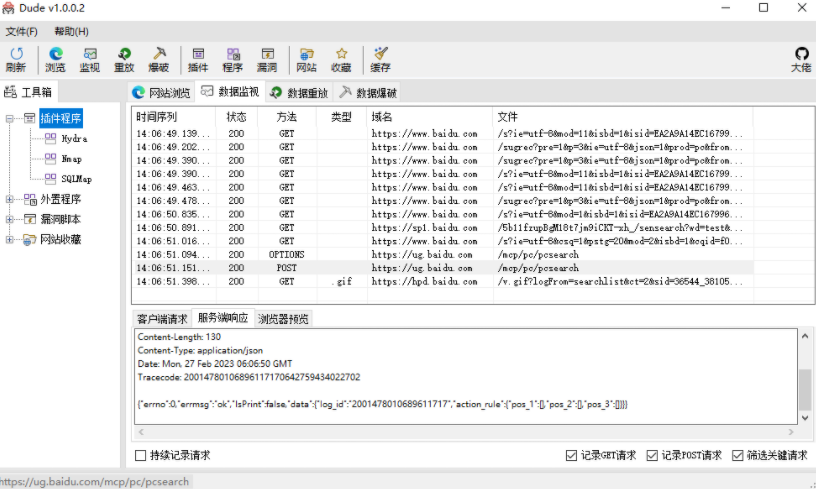Toggle the 持续记录请求 checkbox
The height and width of the screenshot is (489, 816).
(141, 456)
